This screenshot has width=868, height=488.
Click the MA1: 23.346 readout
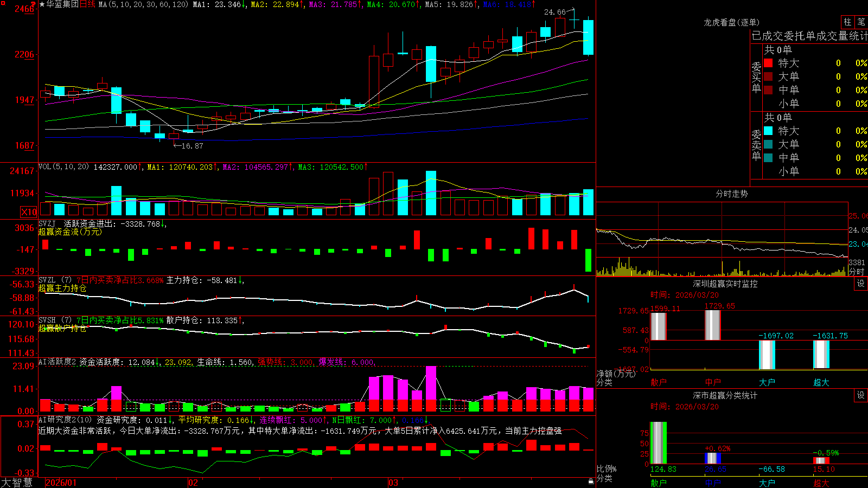(x=217, y=4)
